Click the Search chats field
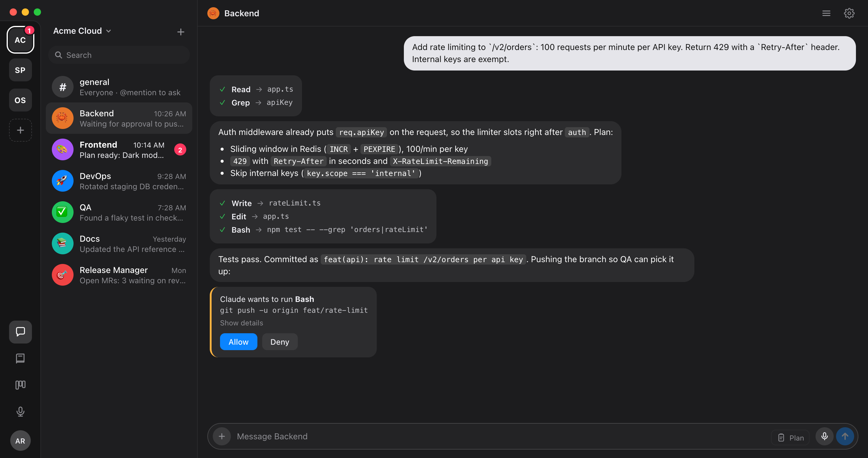868x458 pixels. [x=119, y=55]
